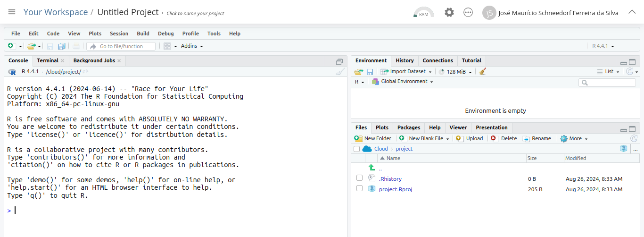Refresh the file listing icon
This screenshot has height=237, width=644.
634,138
